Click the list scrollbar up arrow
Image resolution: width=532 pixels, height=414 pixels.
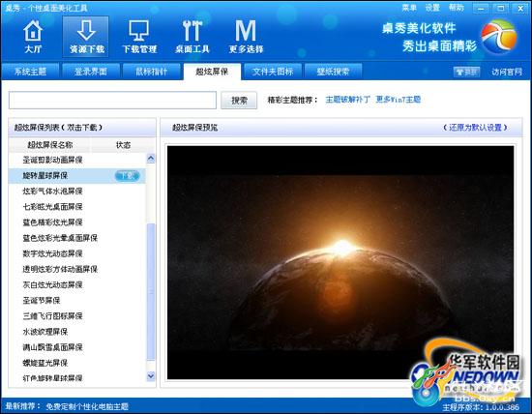151,159
